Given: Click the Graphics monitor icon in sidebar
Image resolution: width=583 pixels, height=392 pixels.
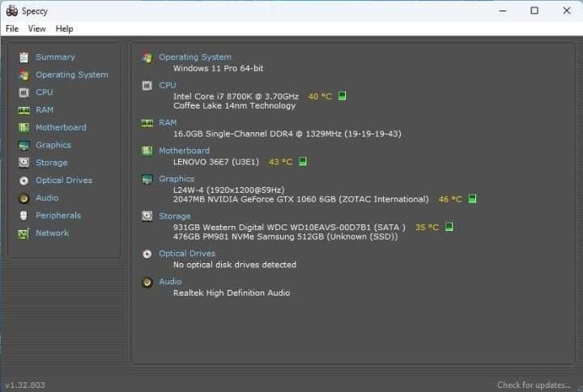Looking at the screenshot, I should pyautogui.click(x=23, y=146).
